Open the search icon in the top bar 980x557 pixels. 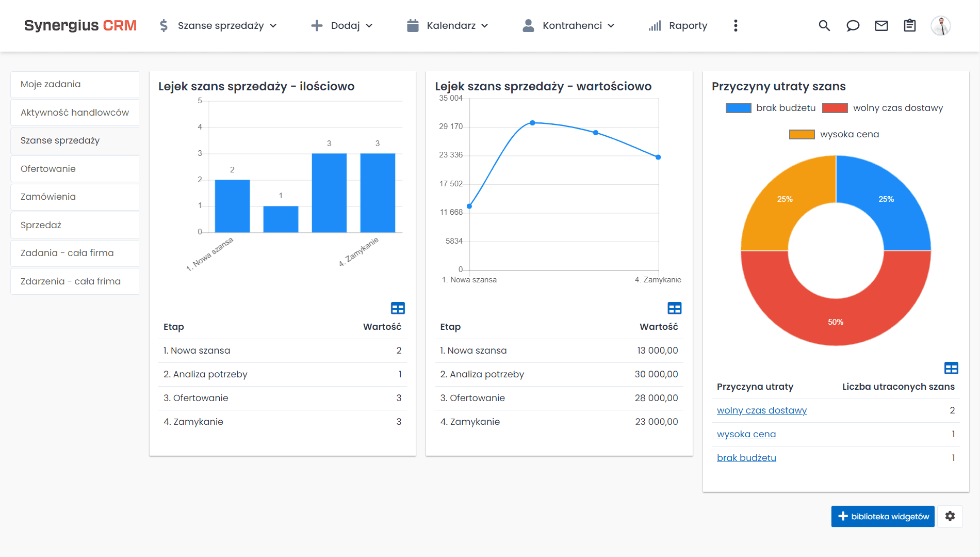(x=824, y=25)
